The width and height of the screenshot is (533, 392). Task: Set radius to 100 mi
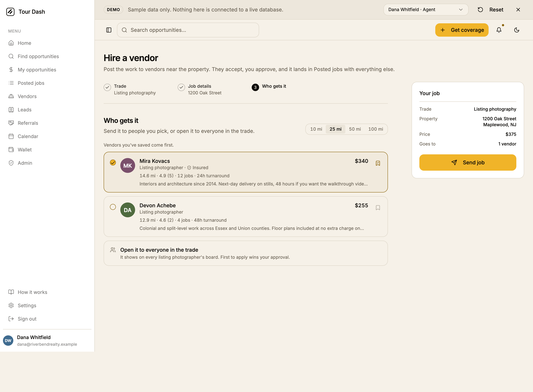click(x=376, y=129)
